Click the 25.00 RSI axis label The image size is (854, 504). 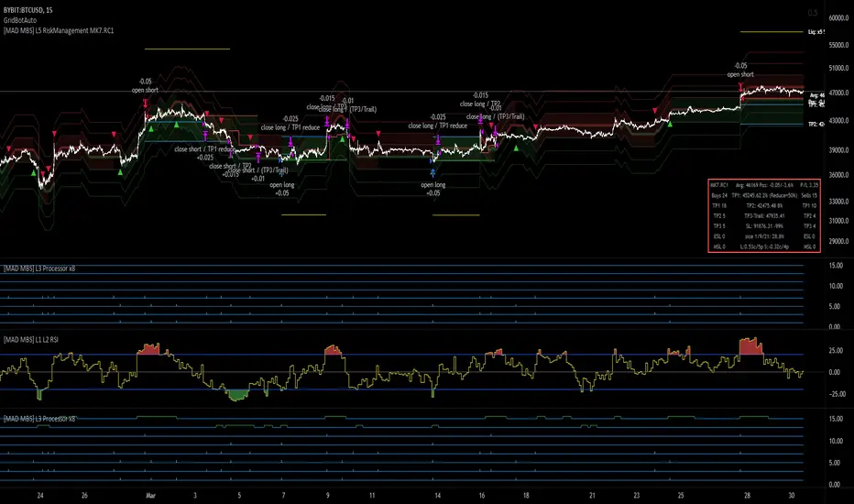836,350
